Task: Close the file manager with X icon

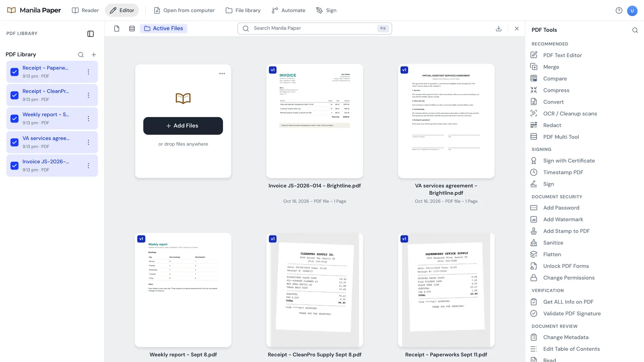Action: [517, 29]
